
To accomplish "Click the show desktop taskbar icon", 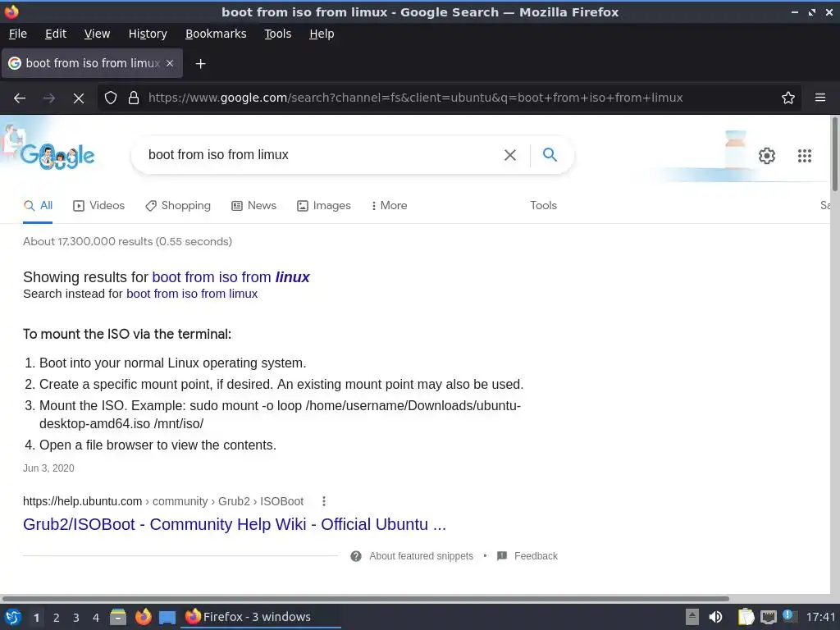I will (167, 617).
